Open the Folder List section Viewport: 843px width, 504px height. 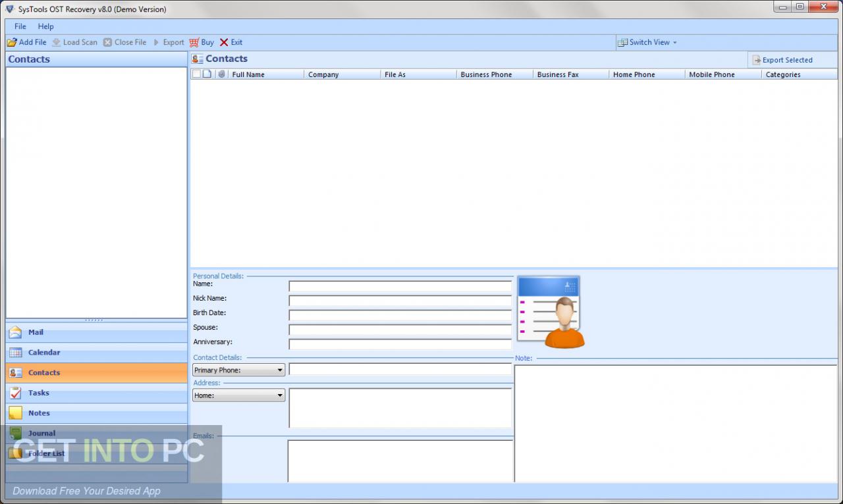tap(97, 453)
